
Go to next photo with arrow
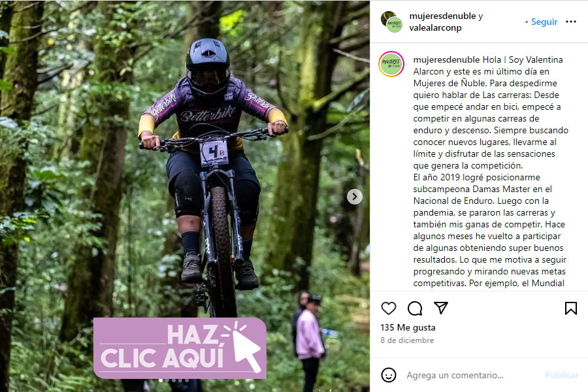click(x=354, y=197)
